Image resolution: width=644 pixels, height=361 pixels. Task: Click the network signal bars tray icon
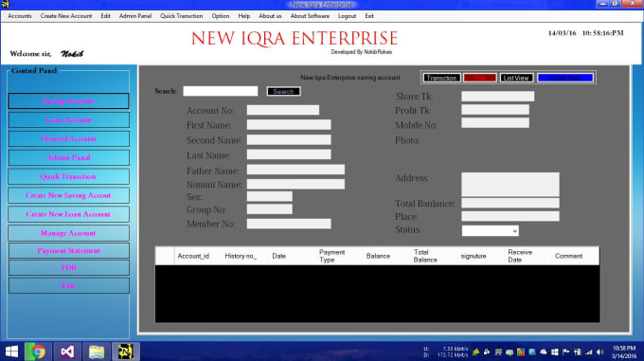click(588, 352)
